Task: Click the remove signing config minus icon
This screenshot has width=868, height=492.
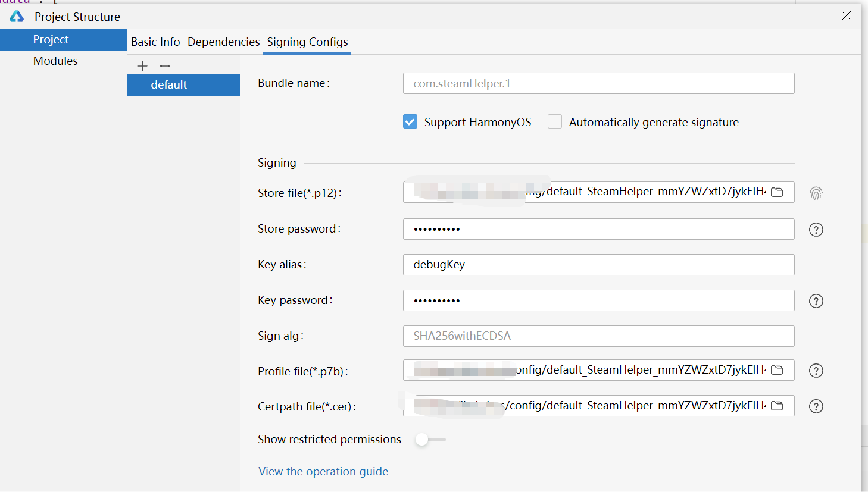Action: (x=165, y=65)
